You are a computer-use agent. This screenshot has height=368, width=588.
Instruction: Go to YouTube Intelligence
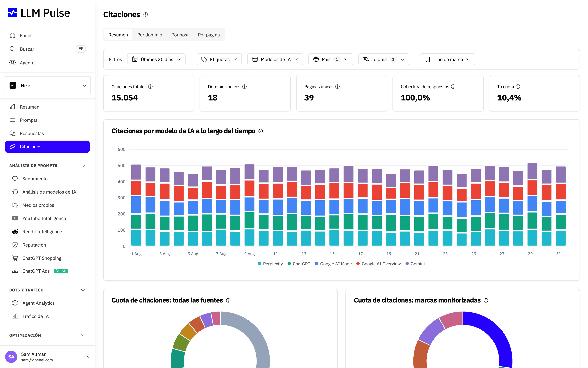pyautogui.click(x=47, y=218)
